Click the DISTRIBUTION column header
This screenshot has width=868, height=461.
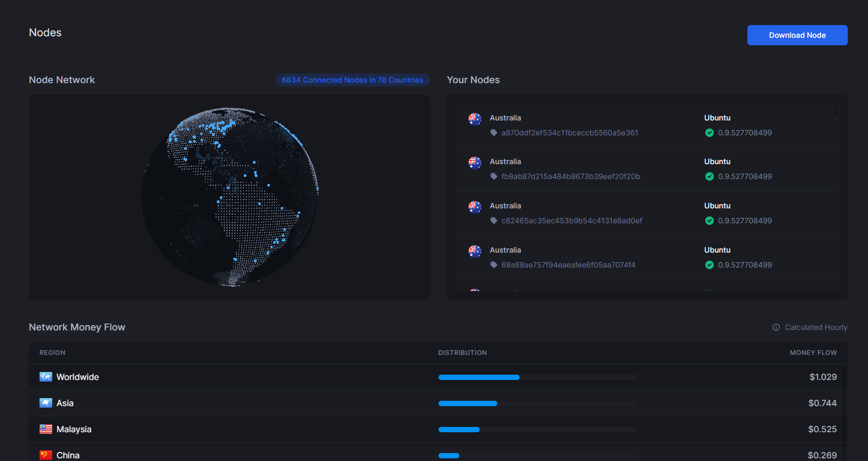(462, 353)
